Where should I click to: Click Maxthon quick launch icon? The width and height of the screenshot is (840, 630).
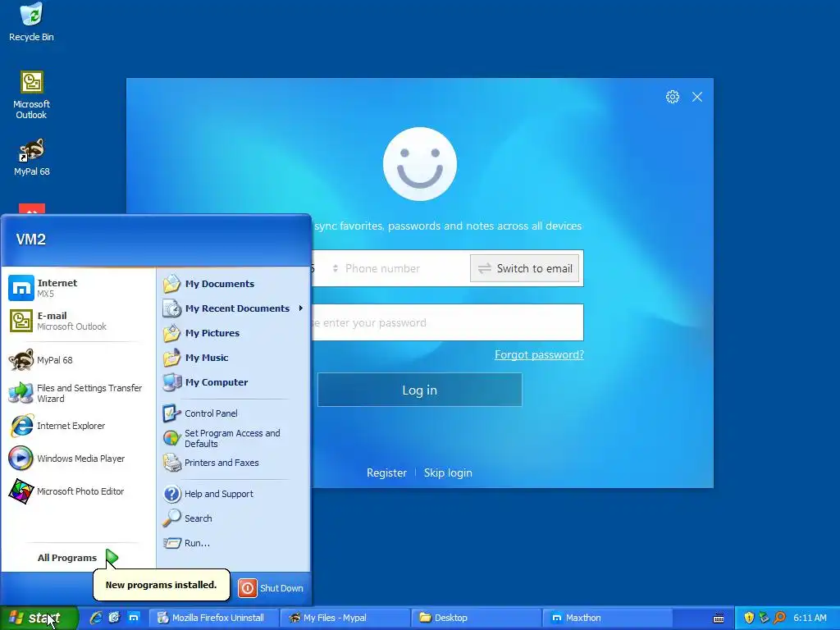[x=134, y=618]
